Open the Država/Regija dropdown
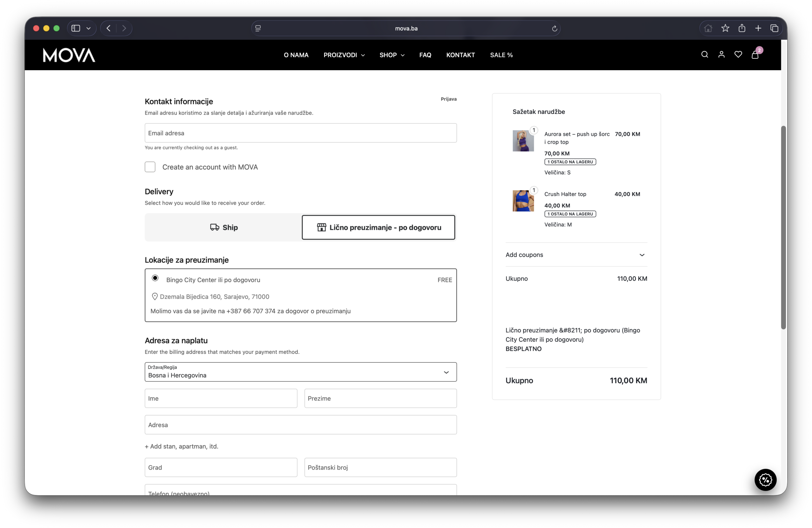The height and width of the screenshot is (528, 812). point(301,372)
